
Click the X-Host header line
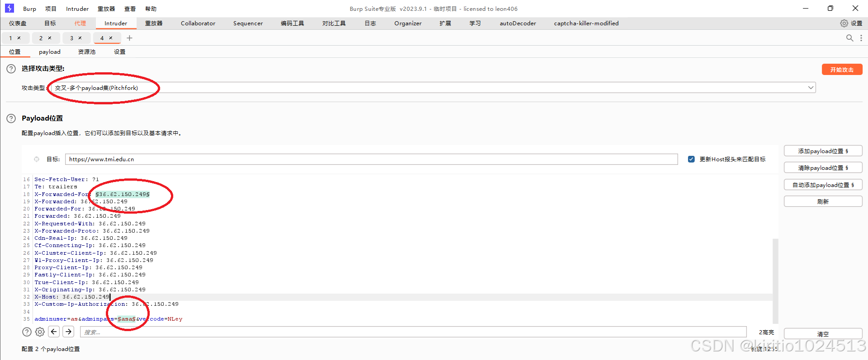(x=72, y=297)
